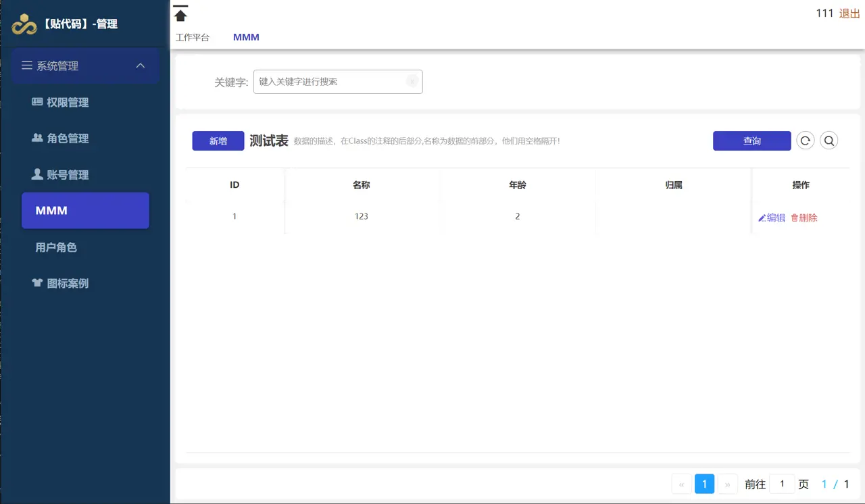The image size is (865, 504).
Task: Select page 1 in pagination
Action: pos(704,484)
